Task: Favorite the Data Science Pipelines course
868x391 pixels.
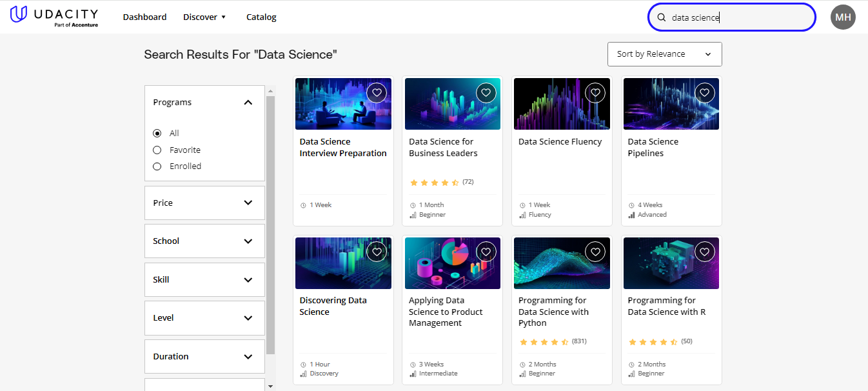Action: click(704, 92)
